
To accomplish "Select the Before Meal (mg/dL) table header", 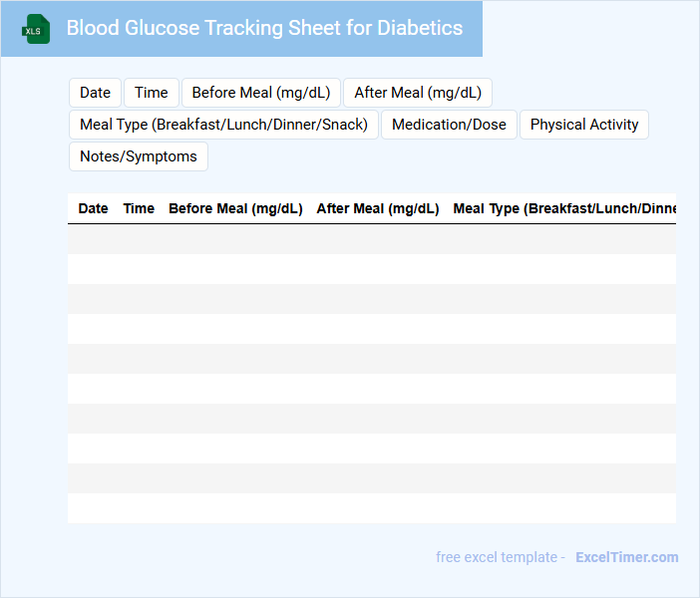I will [x=235, y=208].
